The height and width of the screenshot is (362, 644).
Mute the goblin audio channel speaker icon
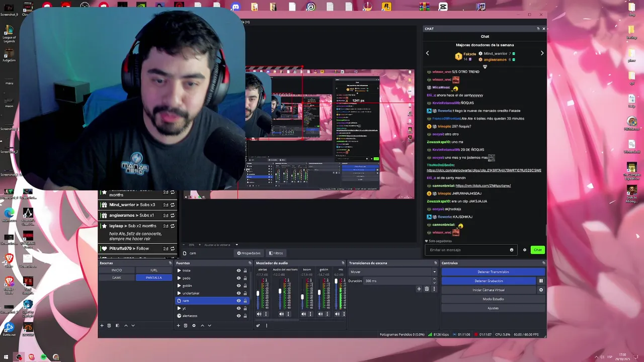click(320, 314)
